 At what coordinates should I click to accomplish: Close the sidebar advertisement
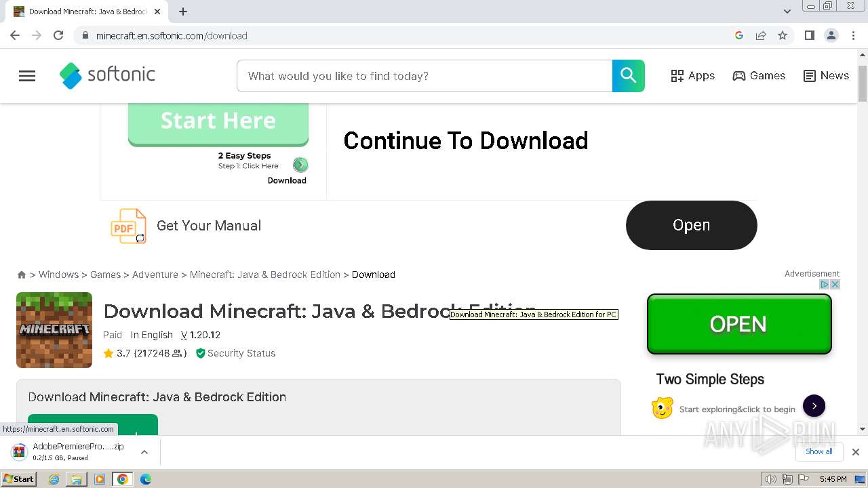(835, 284)
